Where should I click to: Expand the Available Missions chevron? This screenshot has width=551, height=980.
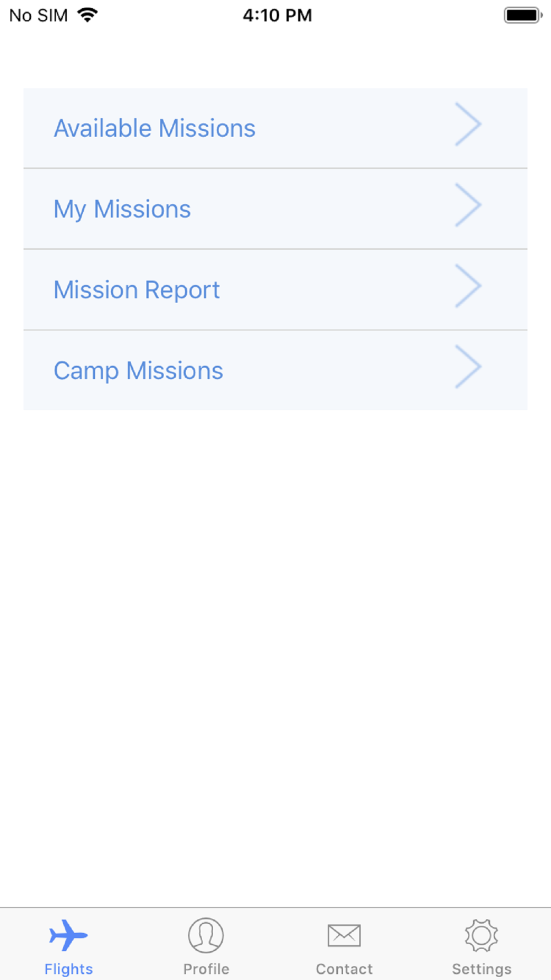468,124
